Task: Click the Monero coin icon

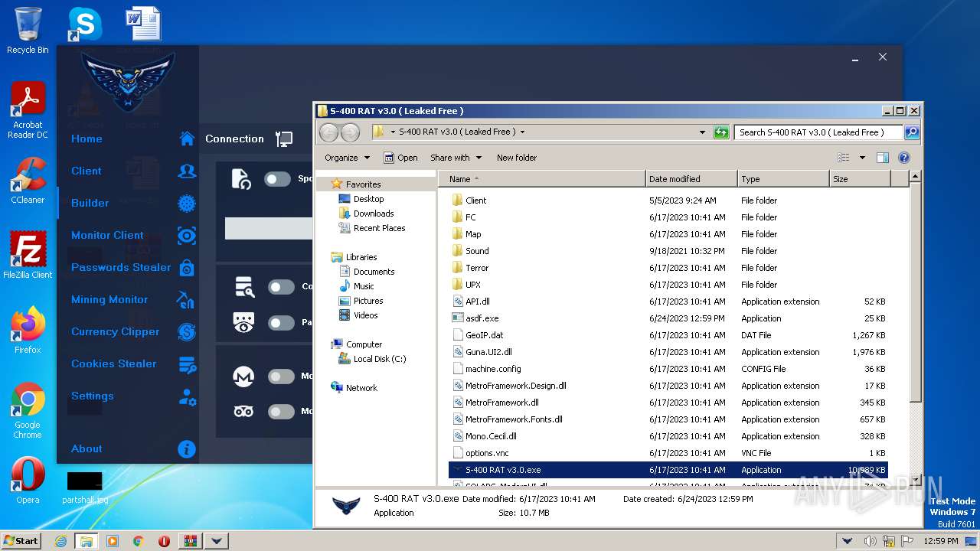Action: click(x=243, y=377)
